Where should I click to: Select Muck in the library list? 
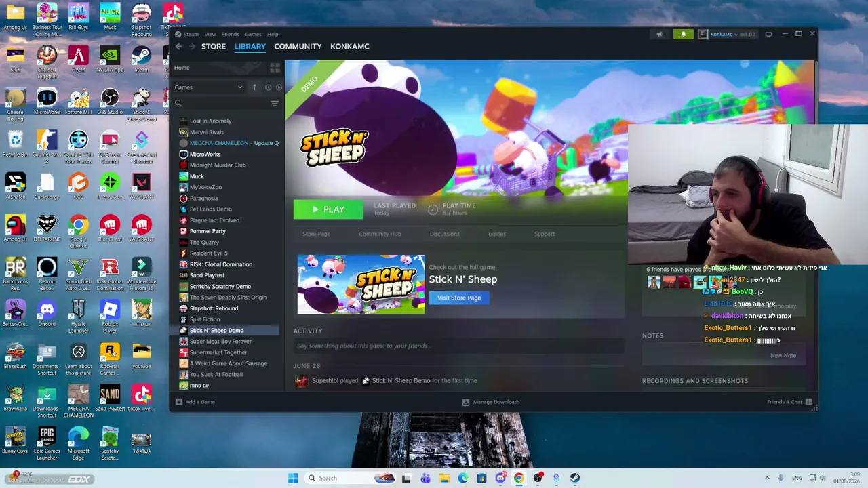(196, 176)
